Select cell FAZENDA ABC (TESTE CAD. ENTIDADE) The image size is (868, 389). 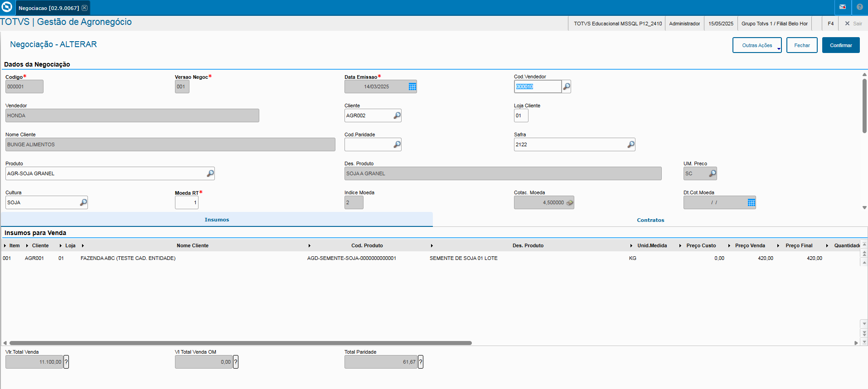128,258
